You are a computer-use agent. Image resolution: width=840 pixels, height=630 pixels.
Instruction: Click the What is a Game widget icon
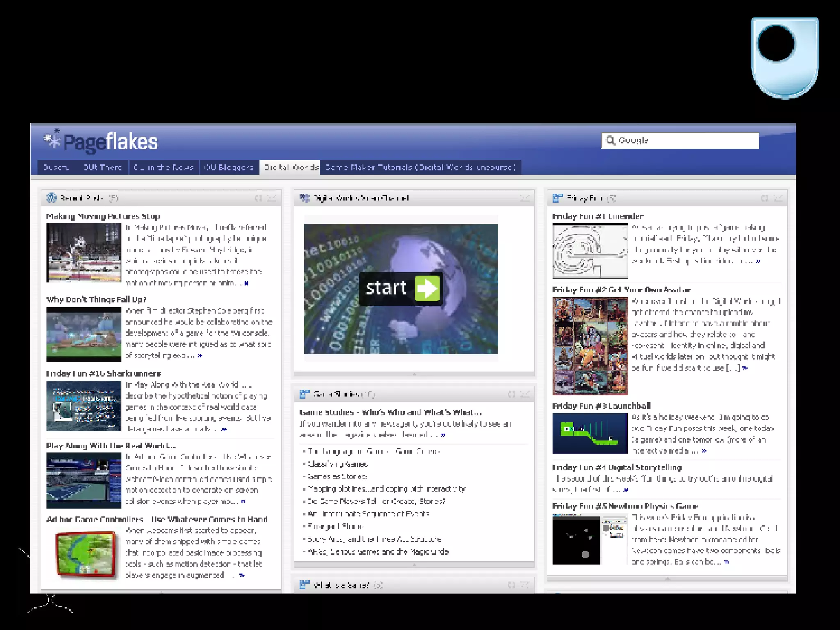(x=304, y=585)
